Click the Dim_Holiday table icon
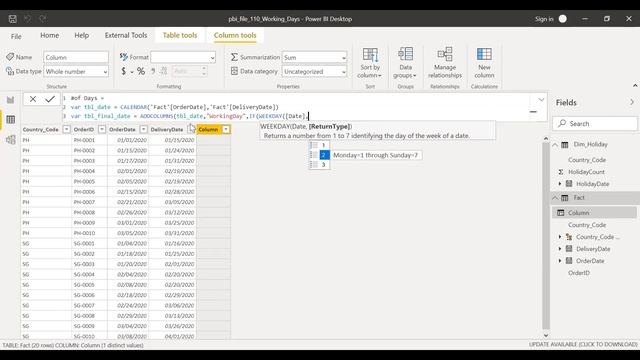The image size is (640, 360). pos(565,144)
